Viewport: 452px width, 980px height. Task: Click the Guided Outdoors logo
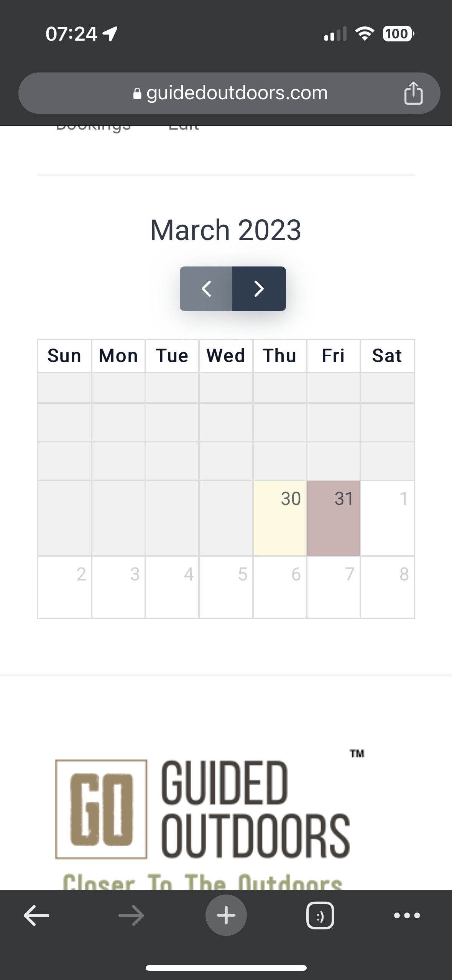tap(202, 817)
